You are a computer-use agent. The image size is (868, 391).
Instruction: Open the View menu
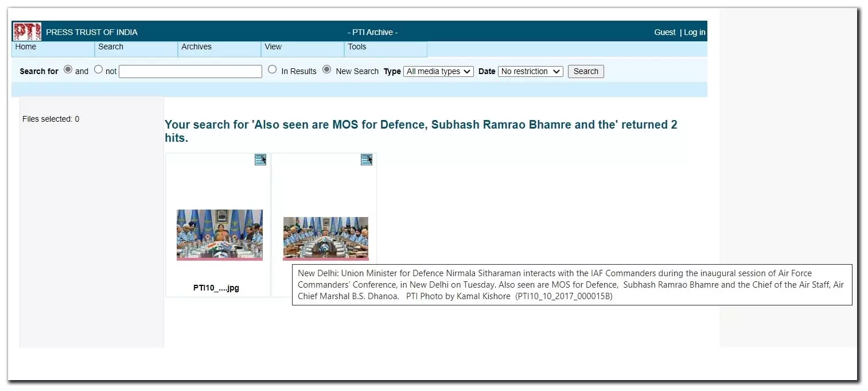pyautogui.click(x=302, y=49)
